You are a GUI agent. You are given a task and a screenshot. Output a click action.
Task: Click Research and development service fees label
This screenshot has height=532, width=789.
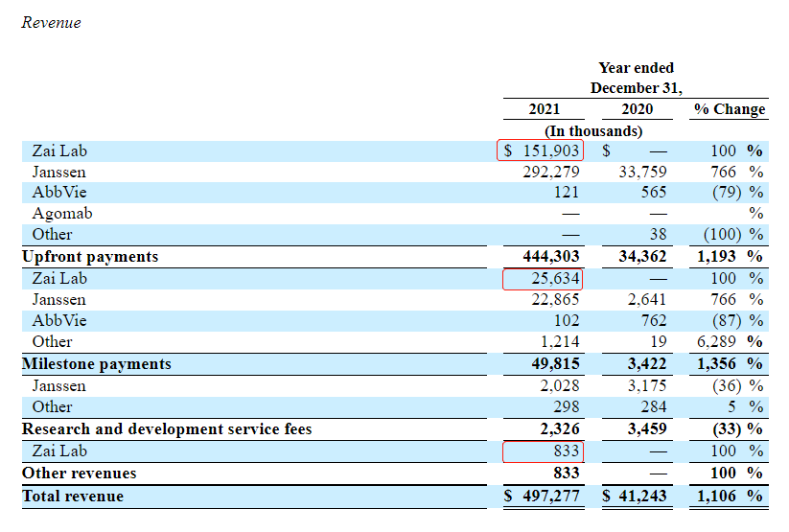coord(167,428)
